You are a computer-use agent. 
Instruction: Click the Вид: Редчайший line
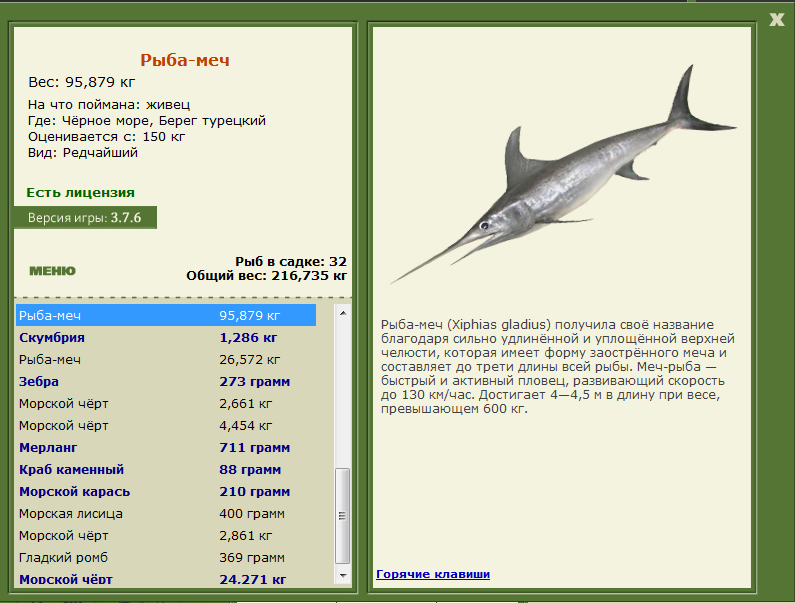[83, 153]
